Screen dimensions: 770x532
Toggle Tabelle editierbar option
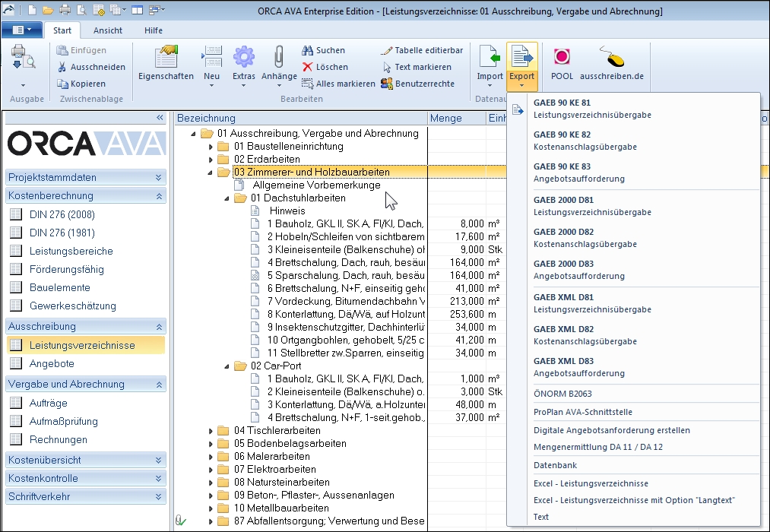pos(422,50)
